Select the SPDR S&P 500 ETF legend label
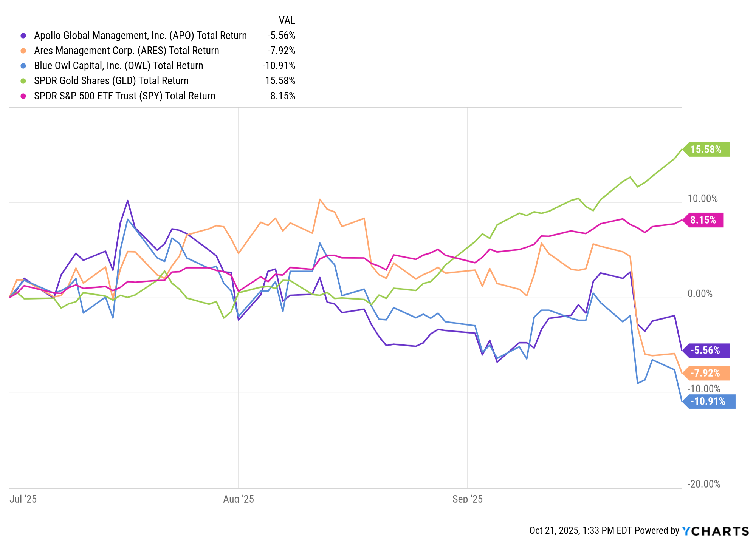Image resolution: width=756 pixels, height=542 pixels. coord(124,96)
